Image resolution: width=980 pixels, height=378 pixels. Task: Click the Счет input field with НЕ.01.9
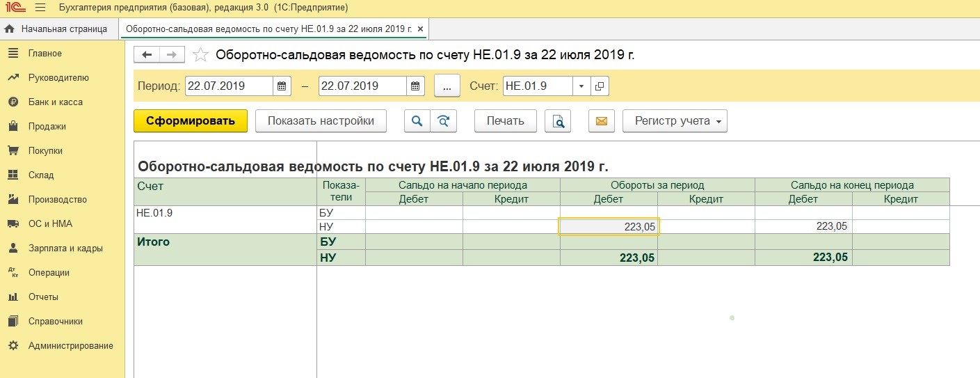coord(537,86)
